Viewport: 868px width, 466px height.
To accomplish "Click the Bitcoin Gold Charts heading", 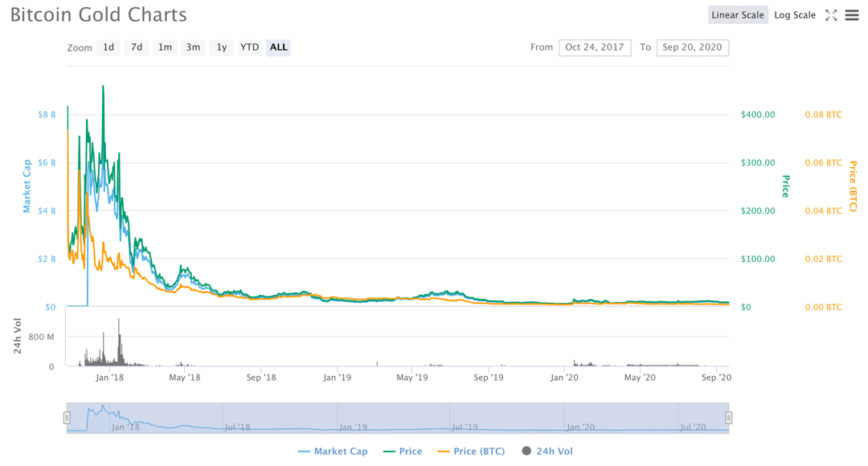I will click(99, 15).
